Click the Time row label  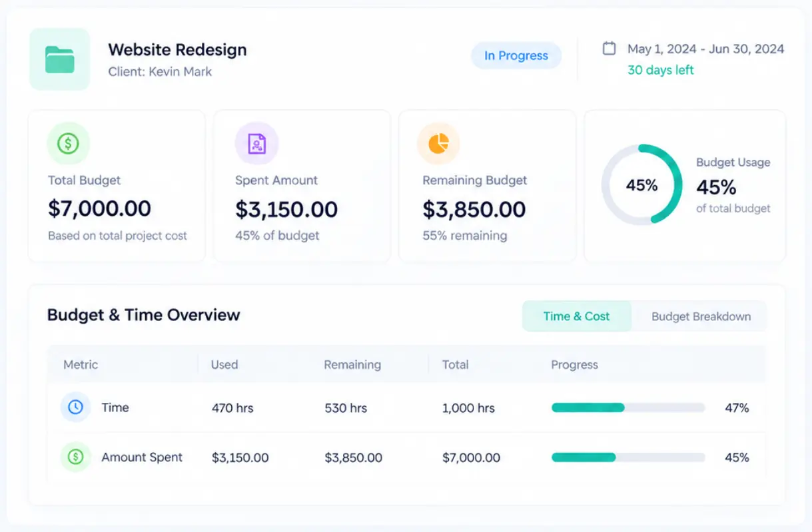[x=115, y=407]
